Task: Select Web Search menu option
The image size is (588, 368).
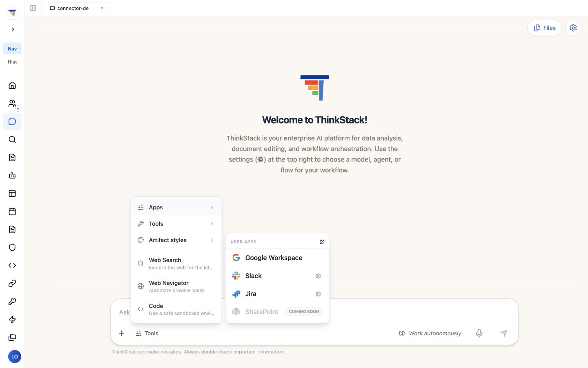Action: tap(176, 263)
